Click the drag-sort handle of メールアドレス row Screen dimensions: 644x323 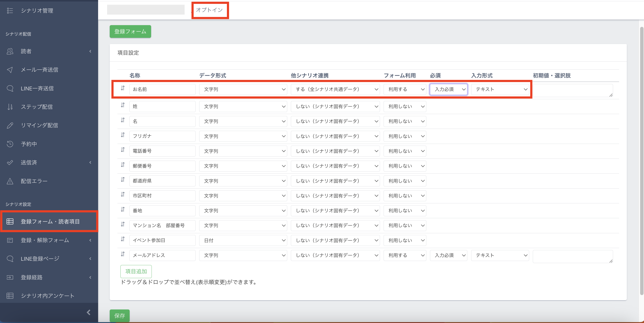pos(123,254)
